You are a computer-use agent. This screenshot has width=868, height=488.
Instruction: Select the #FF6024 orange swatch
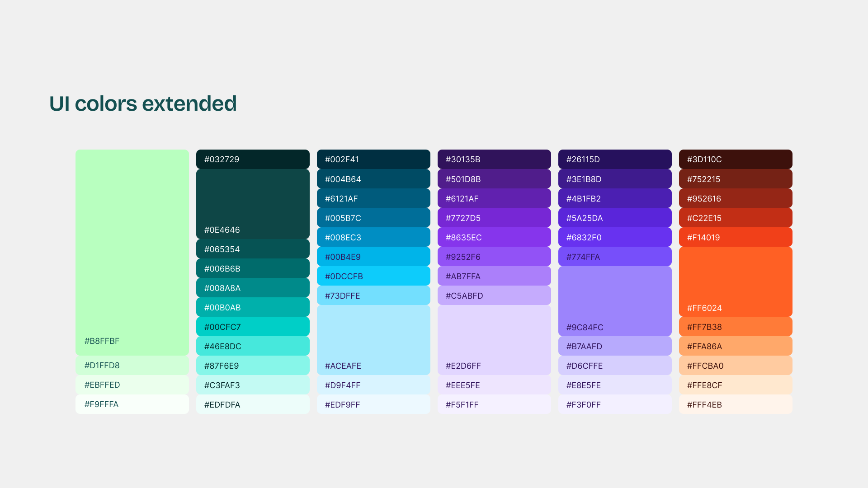(x=736, y=282)
